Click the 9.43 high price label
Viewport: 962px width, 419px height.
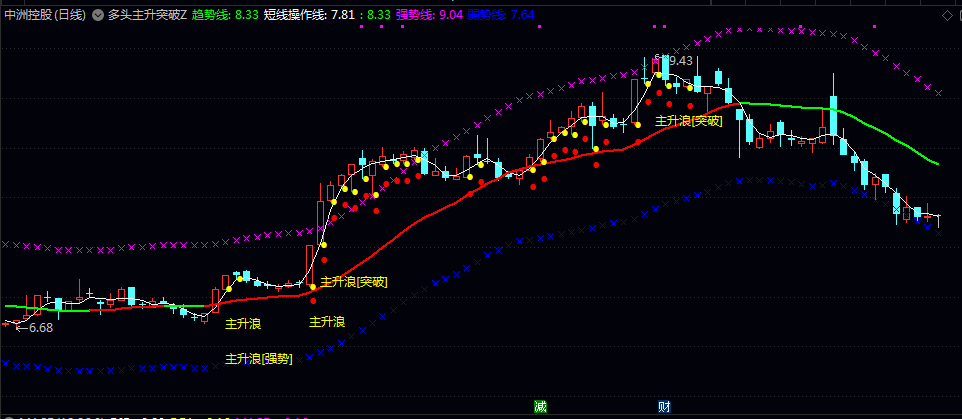(680, 60)
